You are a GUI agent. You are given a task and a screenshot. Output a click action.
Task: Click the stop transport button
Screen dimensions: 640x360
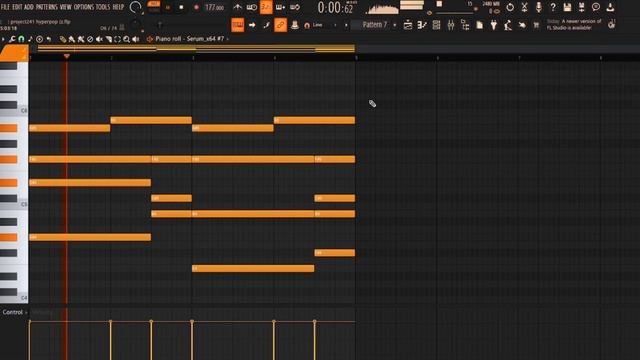181,7
